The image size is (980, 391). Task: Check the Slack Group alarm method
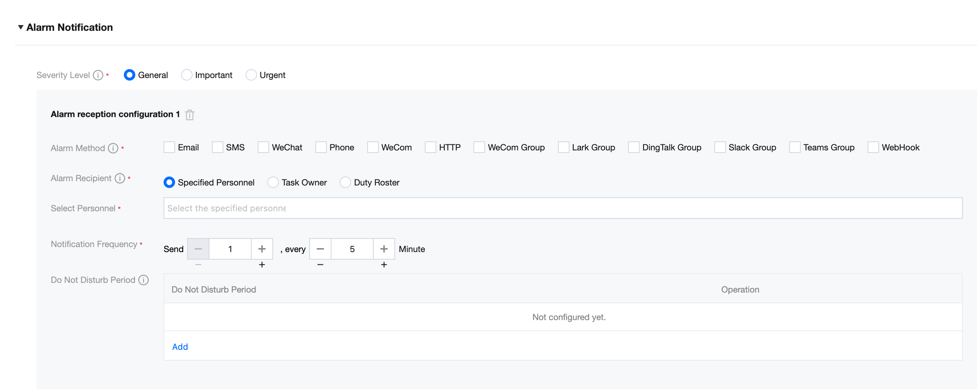point(720,147)
